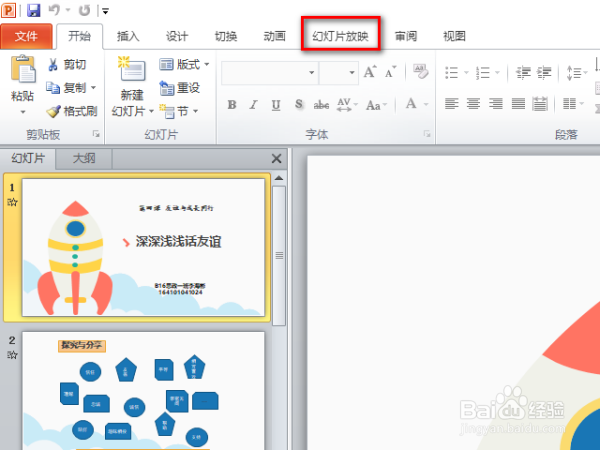The width and height of the screenshot is (600, 450).
Task: Click the Copy (复制) button
Action: (70, 88)
